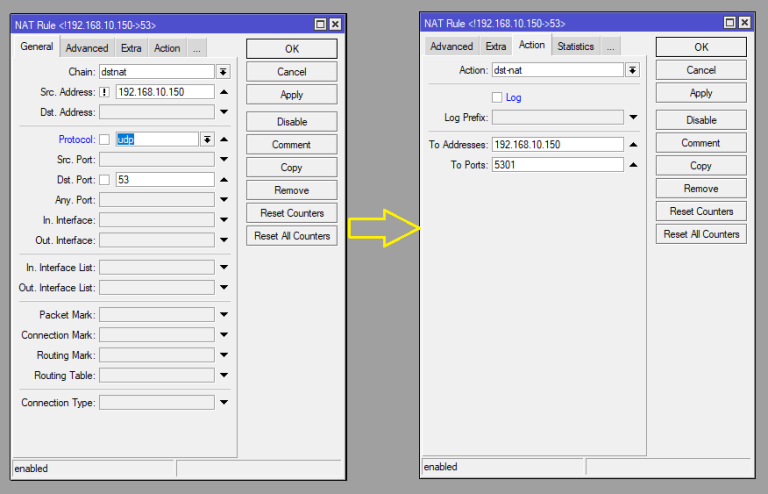This screenshot has height=494, width=768.
Task: Collapse the To Ports field arrow
Action: point(633,165)
